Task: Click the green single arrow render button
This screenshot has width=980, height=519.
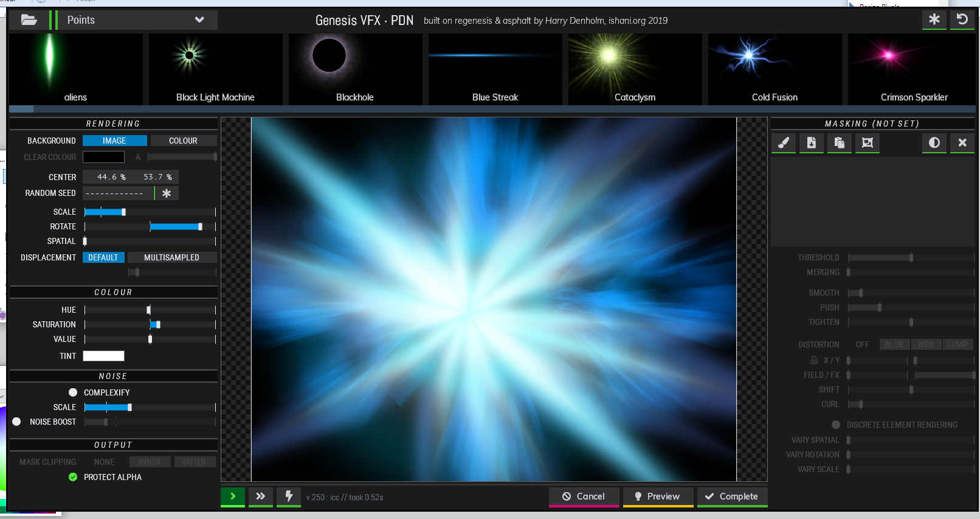Action: tap(233, 496)
